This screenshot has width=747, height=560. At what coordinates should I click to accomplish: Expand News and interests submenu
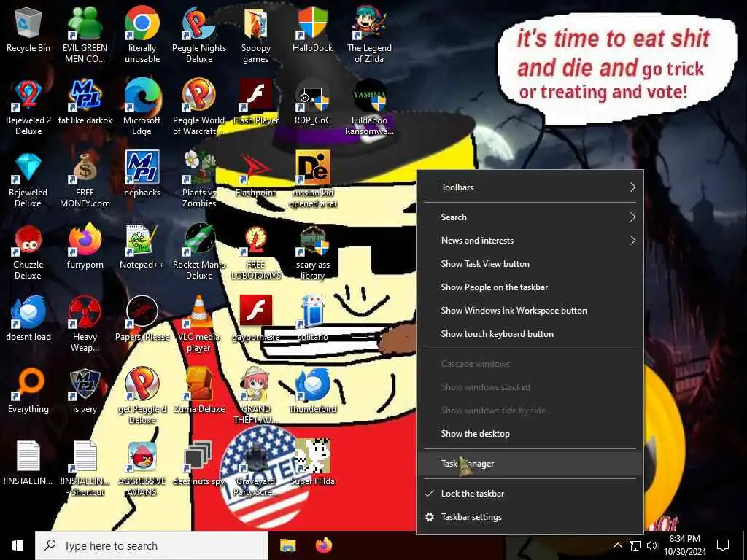530,240
